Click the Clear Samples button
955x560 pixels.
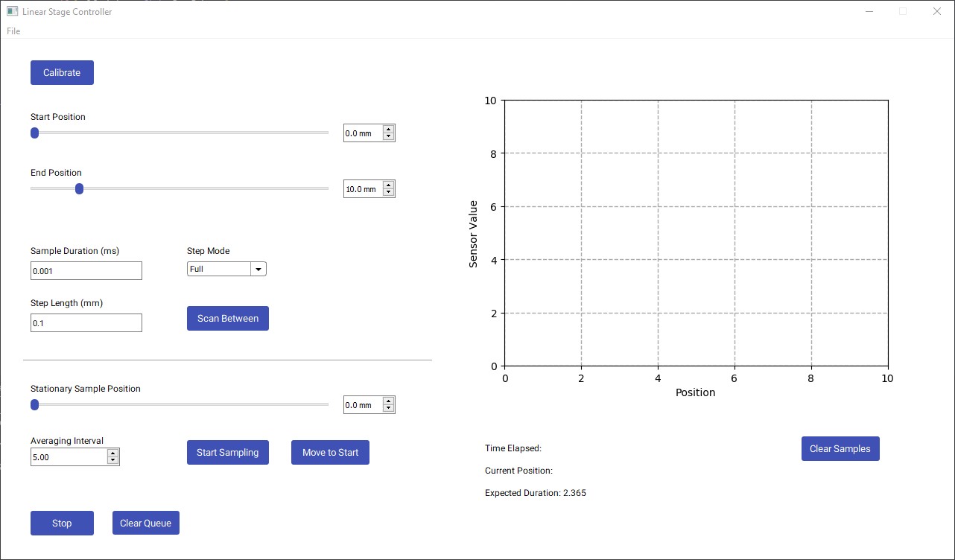pyautogui.click(x=840, y=449)
